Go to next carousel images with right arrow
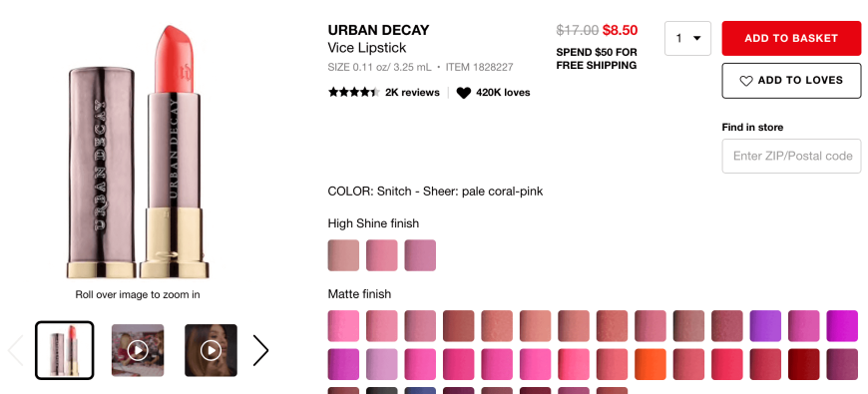Viewport: 868px width, 394px height. 260,350
